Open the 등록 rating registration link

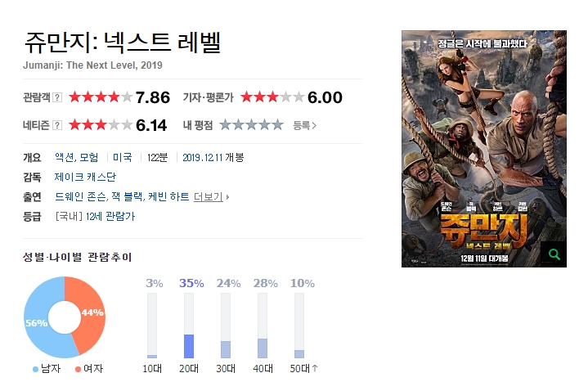[304, 126]
